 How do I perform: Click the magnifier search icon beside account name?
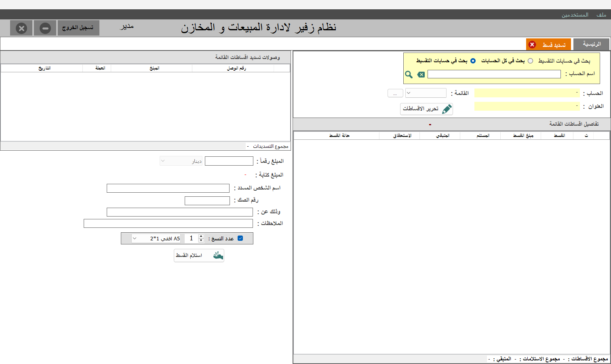409,74
